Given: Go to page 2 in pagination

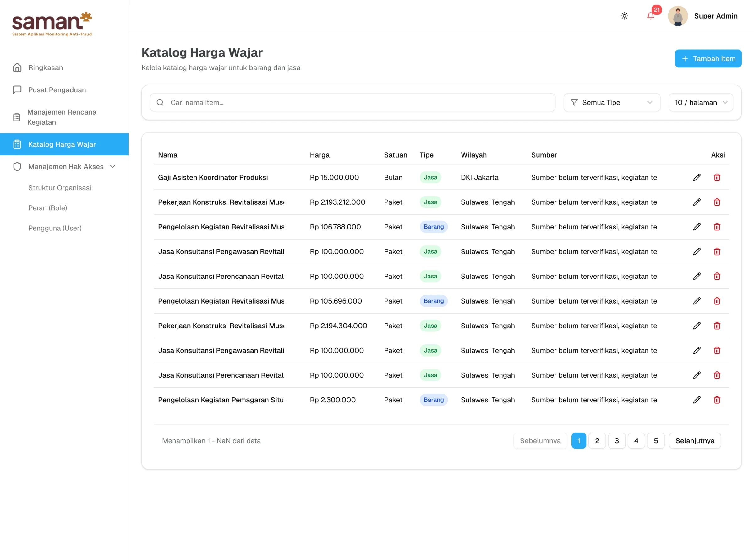Looking at the screenshot, I should (x=597, y=441).
